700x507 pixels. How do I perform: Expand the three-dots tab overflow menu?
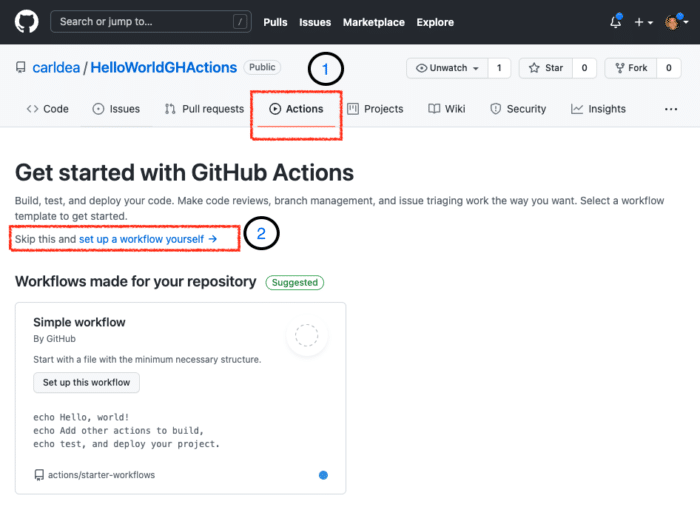pos(671,109)
